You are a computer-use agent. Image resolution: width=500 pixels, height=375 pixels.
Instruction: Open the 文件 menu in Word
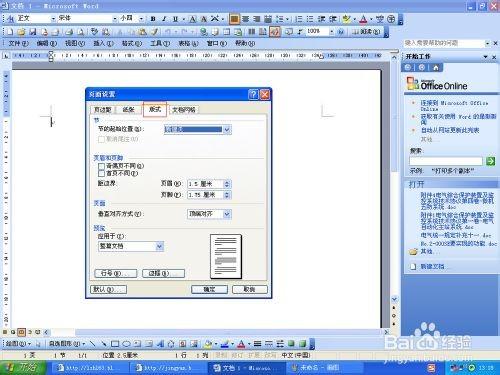[18, 43]
